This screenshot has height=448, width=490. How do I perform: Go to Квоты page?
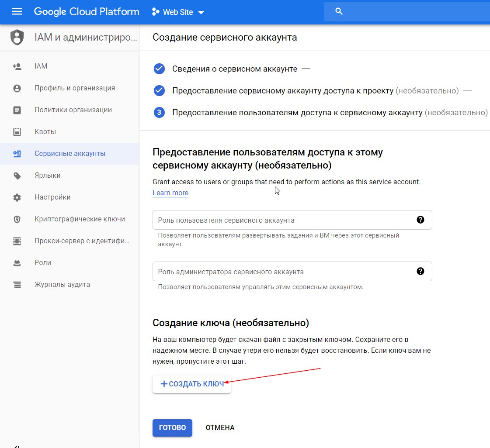tap(70, 132)
